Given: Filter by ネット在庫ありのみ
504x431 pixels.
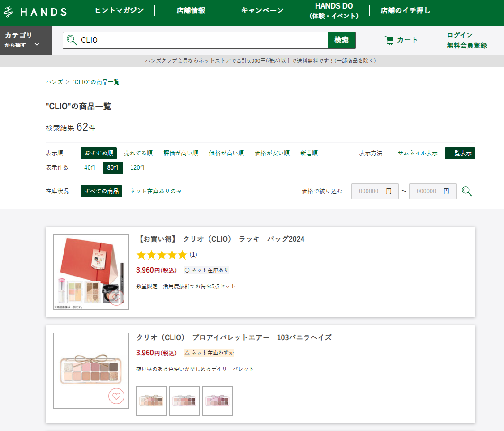Looking at the screenshot, I should click(x=156, y=191).
